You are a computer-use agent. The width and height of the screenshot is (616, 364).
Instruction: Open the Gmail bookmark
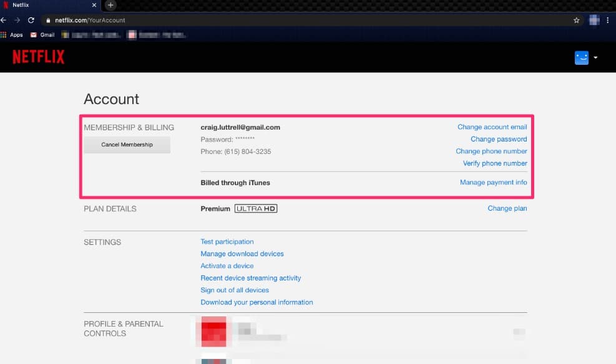[42, 35]
